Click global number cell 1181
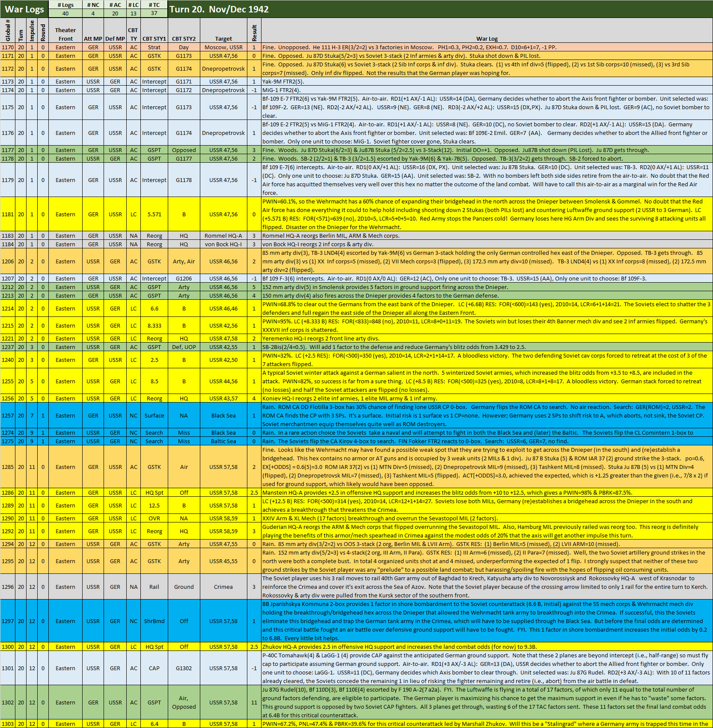Viewport: 713px width, 728px height. tap(8, 214)
